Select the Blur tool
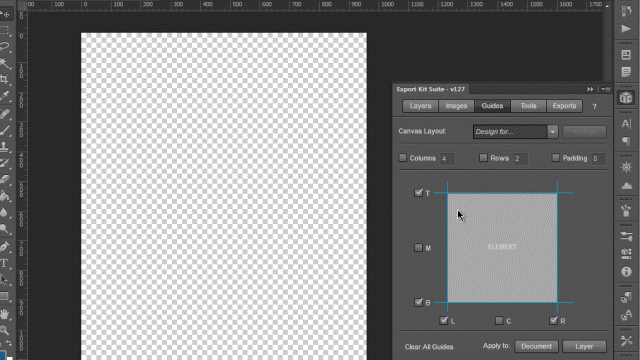Image resolution: width=640 pixels, height=360 pixels. [4, 212]
